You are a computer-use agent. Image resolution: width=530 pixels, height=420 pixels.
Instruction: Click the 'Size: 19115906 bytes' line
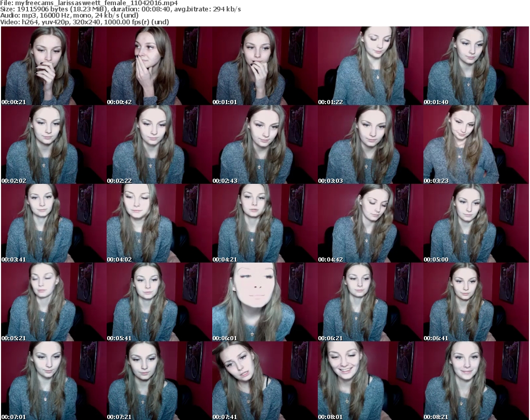pos(121,9)
